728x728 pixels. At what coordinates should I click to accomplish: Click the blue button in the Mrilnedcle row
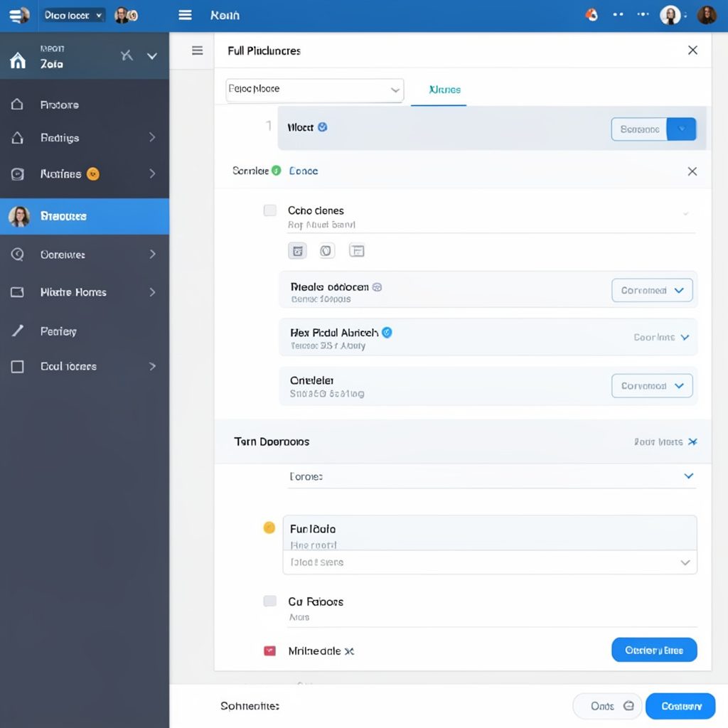pyautogui.click(x=654, y=650)
